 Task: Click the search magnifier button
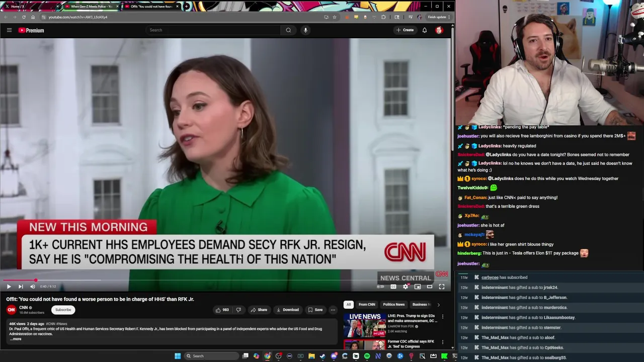pyautogui.click(x=288, y=30)
